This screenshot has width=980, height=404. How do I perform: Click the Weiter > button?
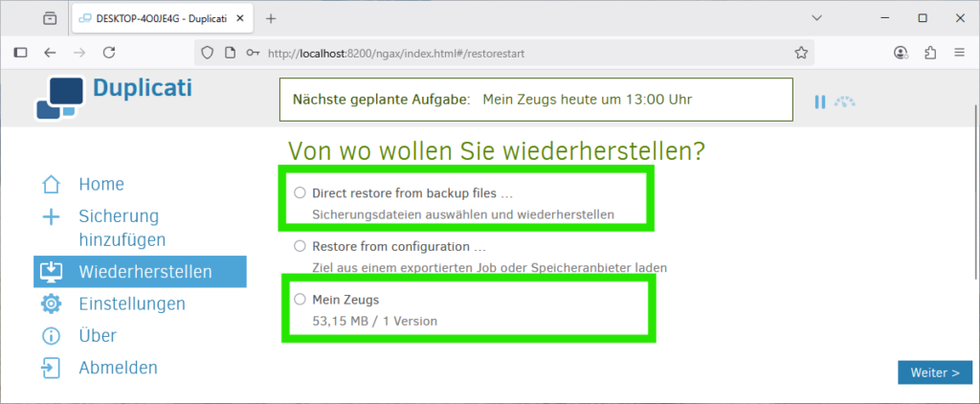point(935,372)
